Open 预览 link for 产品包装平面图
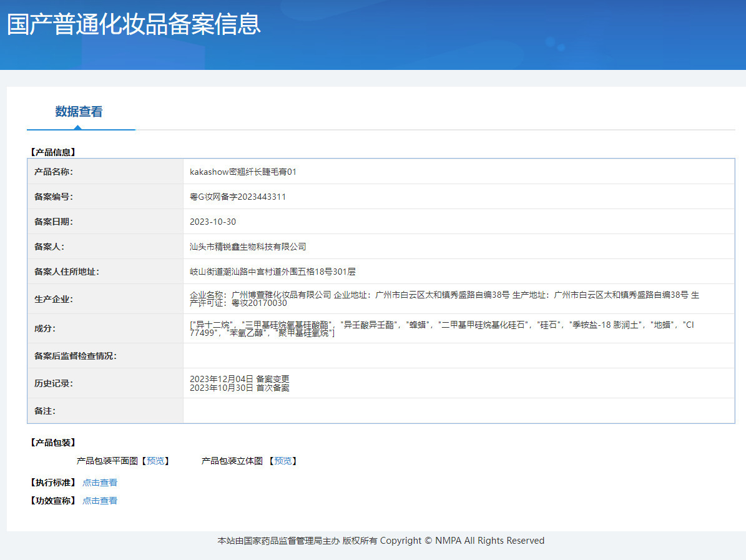The height and width of the screenshot is (560, 746). pyautogui.click(x=155, y=461)
